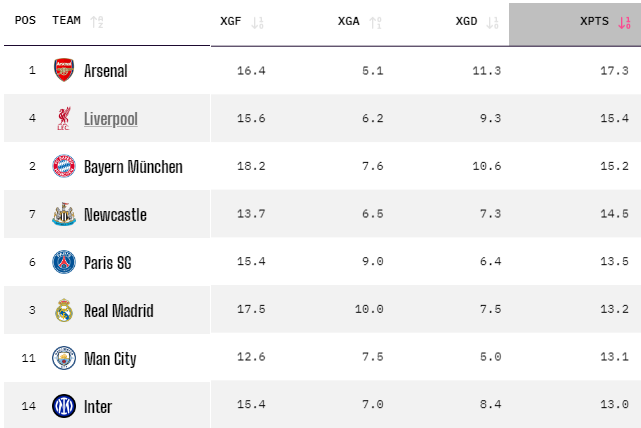Click the Real Madrid club crest
The height and width of the screenshot is (428, 641).
point(64,310)
